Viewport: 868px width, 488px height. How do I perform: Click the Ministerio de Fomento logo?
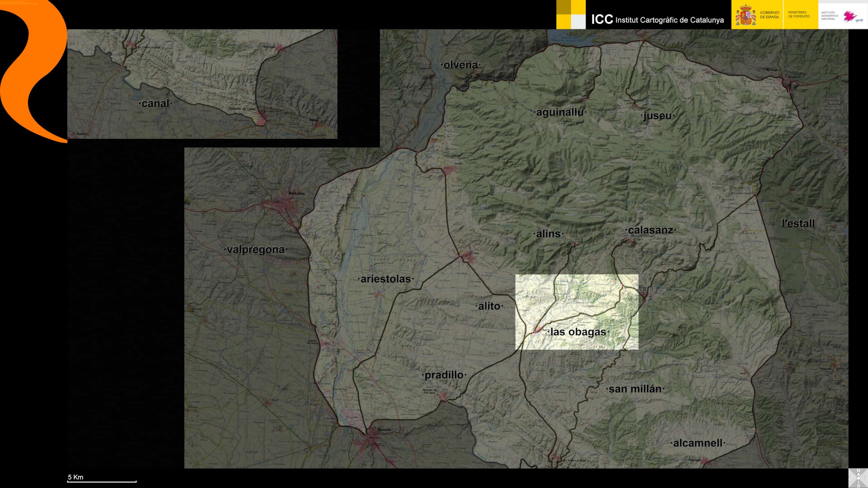(798, 15)
